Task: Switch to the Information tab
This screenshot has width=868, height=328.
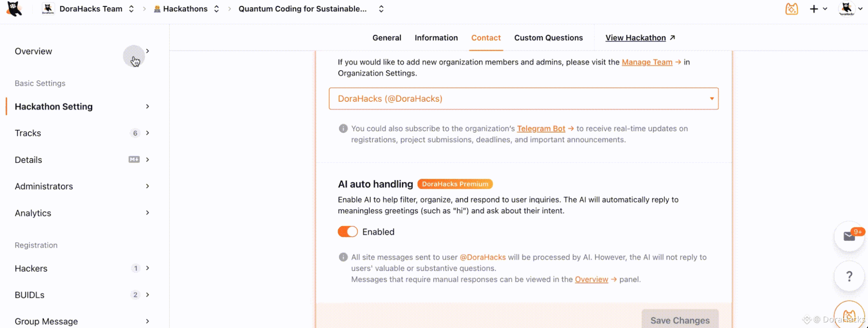Action: (x=436, y=38)
